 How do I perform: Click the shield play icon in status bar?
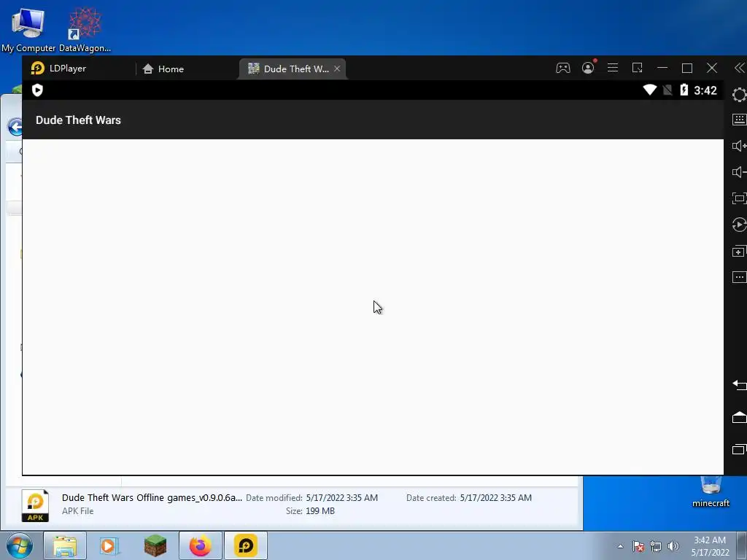point(37,90)
